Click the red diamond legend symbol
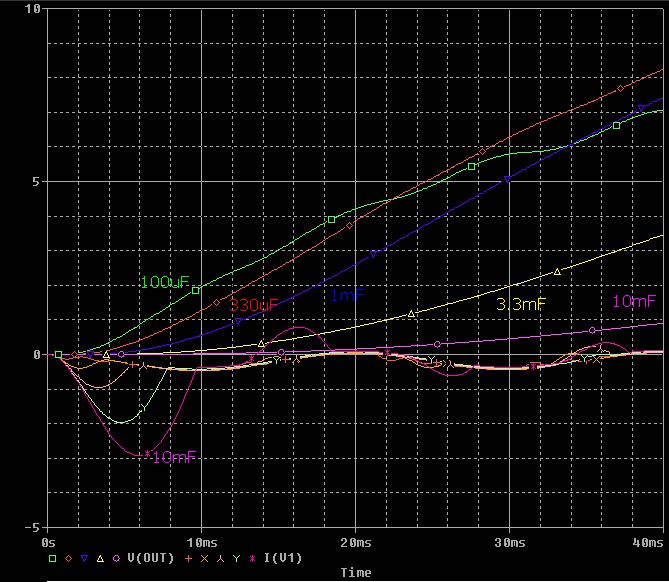 coord(68,558)
